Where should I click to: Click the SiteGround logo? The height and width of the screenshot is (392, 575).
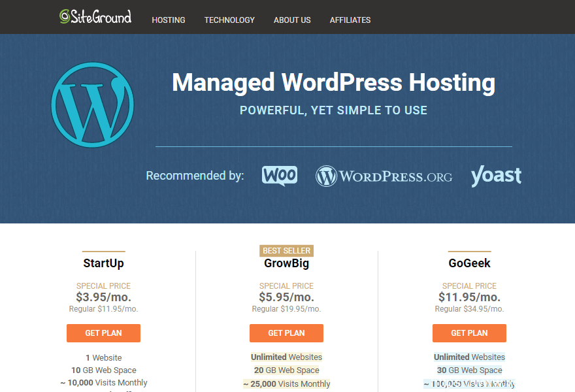(95, 17)
